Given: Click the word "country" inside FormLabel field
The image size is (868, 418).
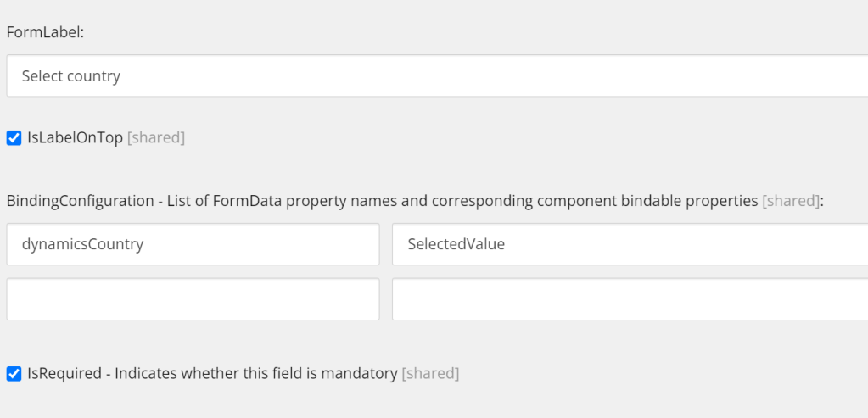Looking at the screenshot, I should click(94, 76).
